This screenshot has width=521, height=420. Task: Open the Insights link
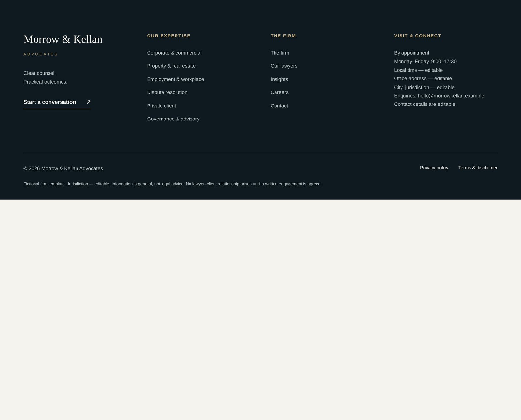point(279,79)
